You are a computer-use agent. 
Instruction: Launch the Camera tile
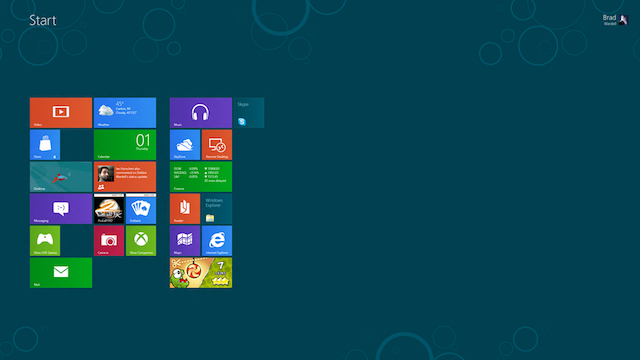[109, 241]
